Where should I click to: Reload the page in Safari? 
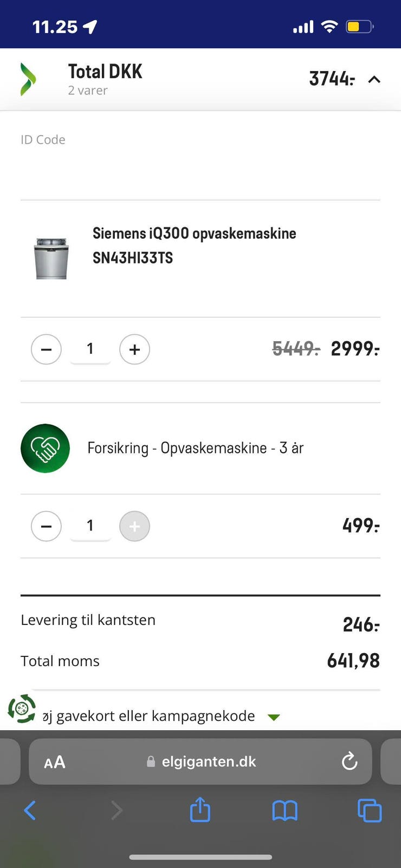[x=350, y=761]
